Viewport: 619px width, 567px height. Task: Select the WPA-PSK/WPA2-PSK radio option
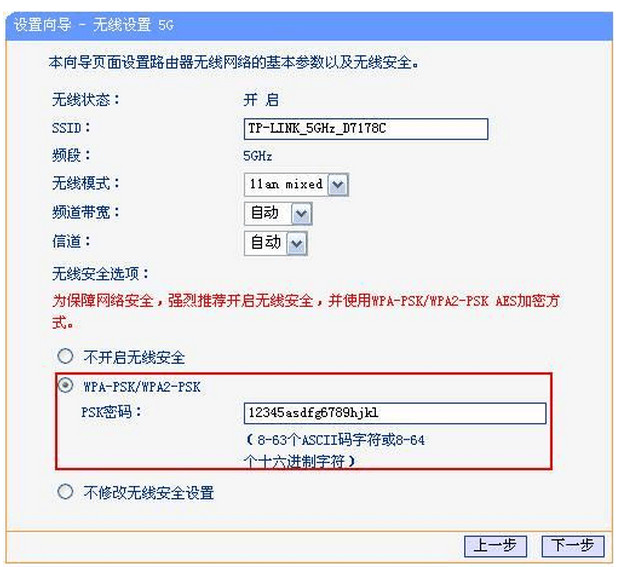pyautogui.click(x=65, y=385)
